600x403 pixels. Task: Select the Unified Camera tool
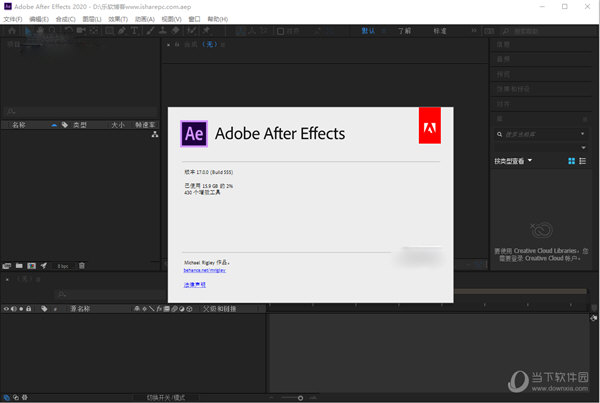point(81,31)
